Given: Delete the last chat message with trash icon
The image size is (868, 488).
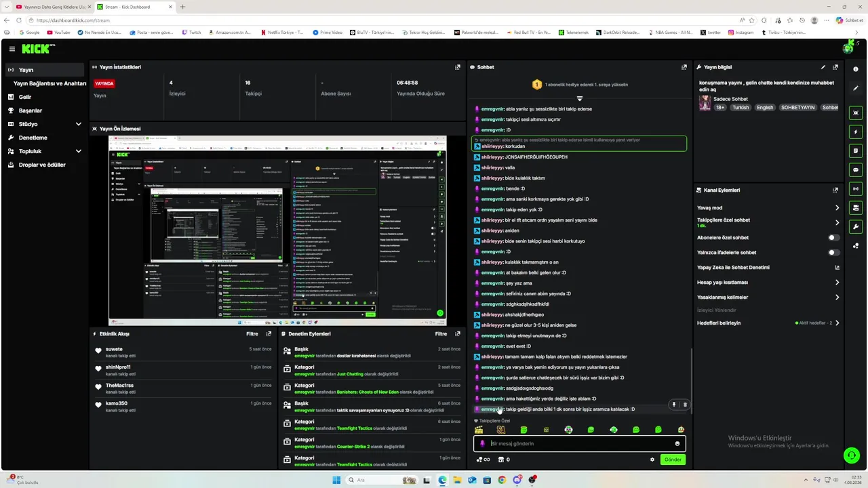Looking at the screenshot, I should pyautogui.click(x=684, y=405).
